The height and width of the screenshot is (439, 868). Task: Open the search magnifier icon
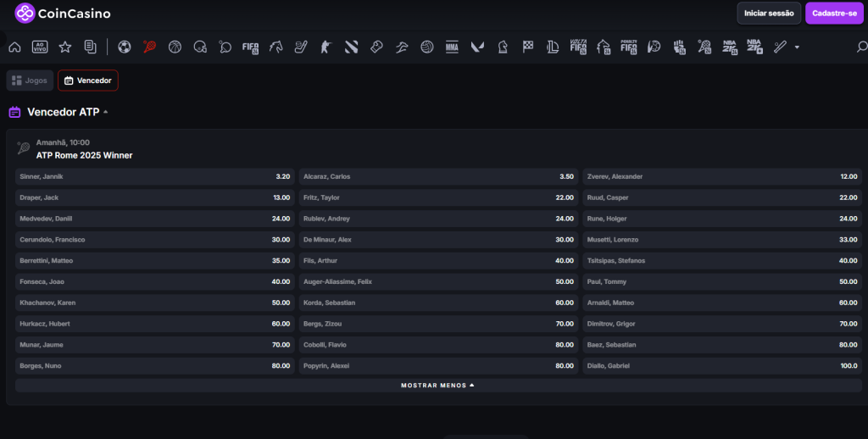pyautogui.click(x=861, y=47)
